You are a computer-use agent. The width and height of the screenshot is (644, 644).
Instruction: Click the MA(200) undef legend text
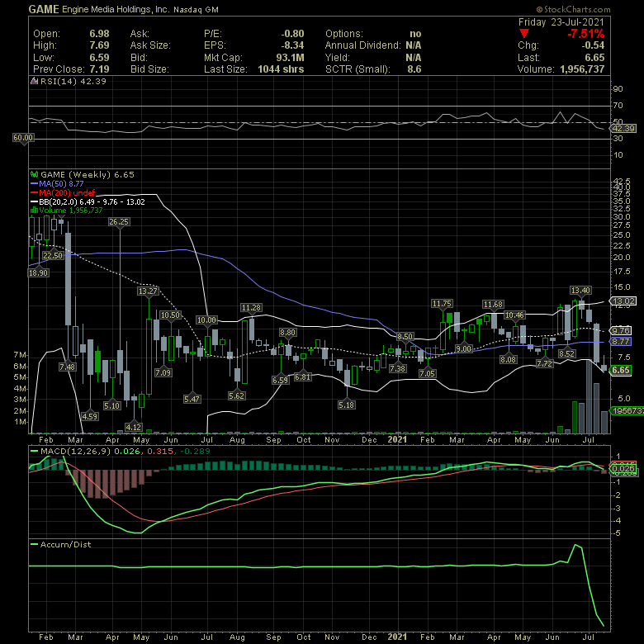click(x=67, y=192)
